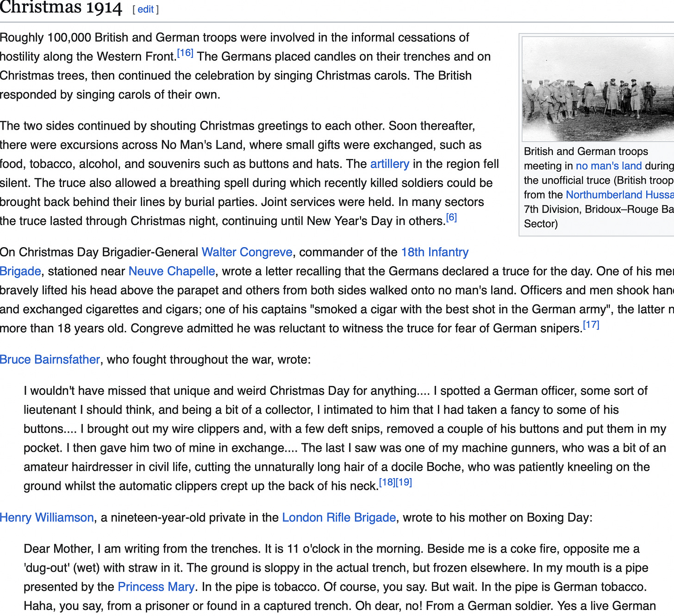Follow the London Rifle Brigade link

[x=339, y=517]
